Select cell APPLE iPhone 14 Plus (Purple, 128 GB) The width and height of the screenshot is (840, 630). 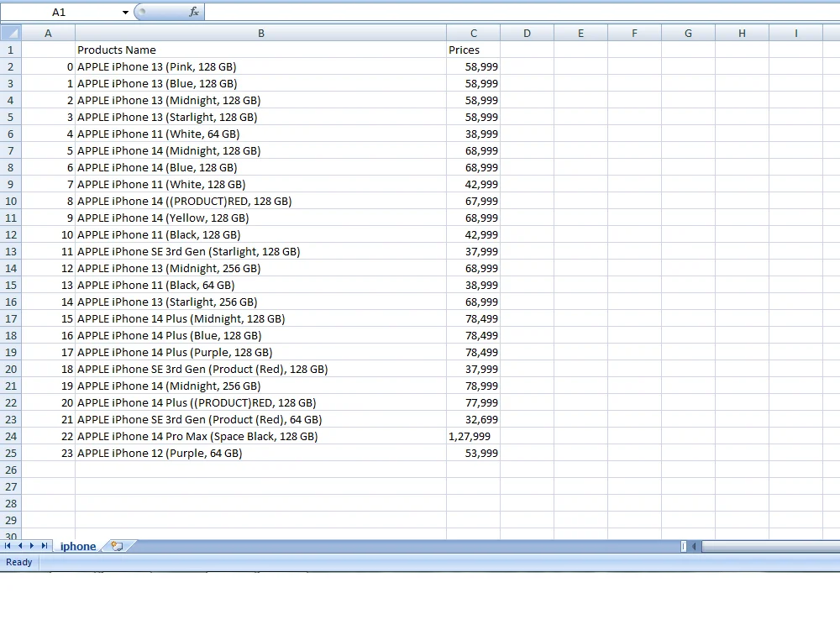pyautogui.click(x=261, y=352)
